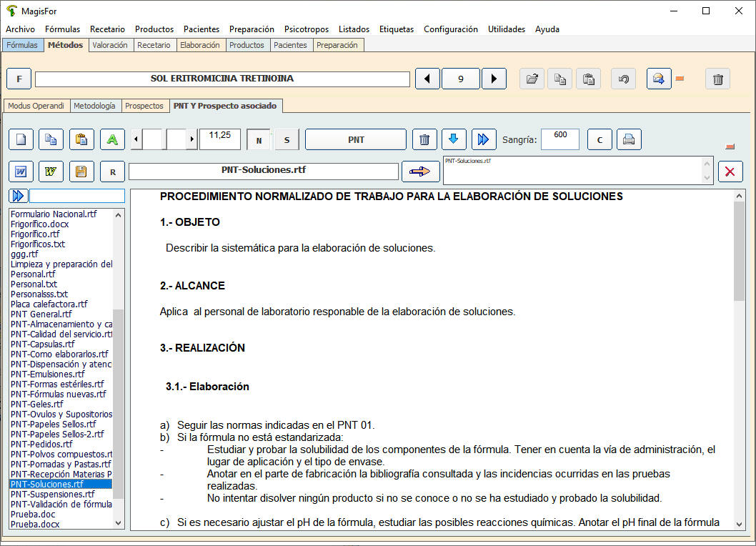Click the record number field showing 9
The width and height of the screenshot is (756, 546).
(x=460, y=79)
